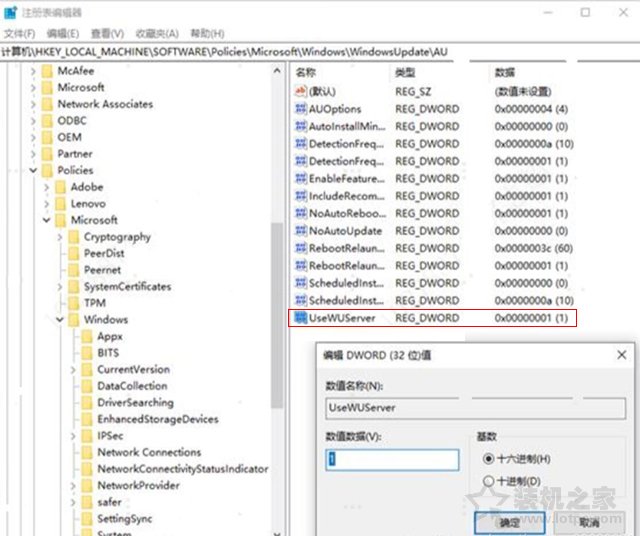Click the EnableFeature... DWORD icon
The height and width of the screenshot is (536, 640).
300,178
